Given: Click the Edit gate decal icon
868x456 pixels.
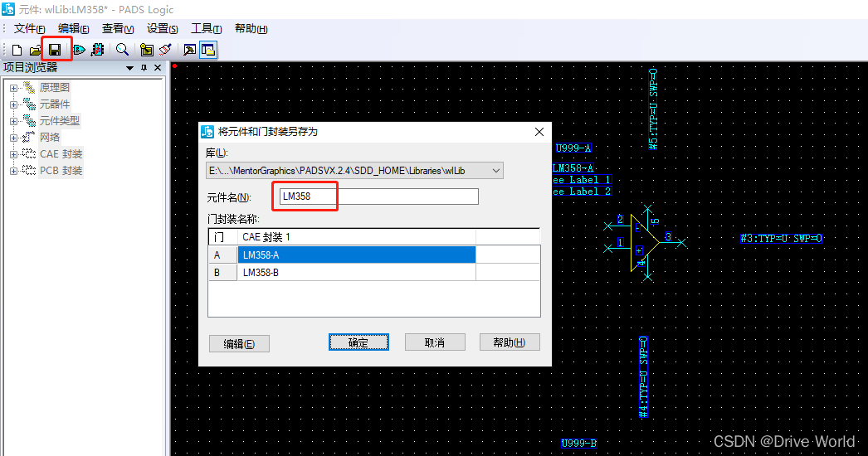Looking at the screenshot, I should tap(79, 50).
